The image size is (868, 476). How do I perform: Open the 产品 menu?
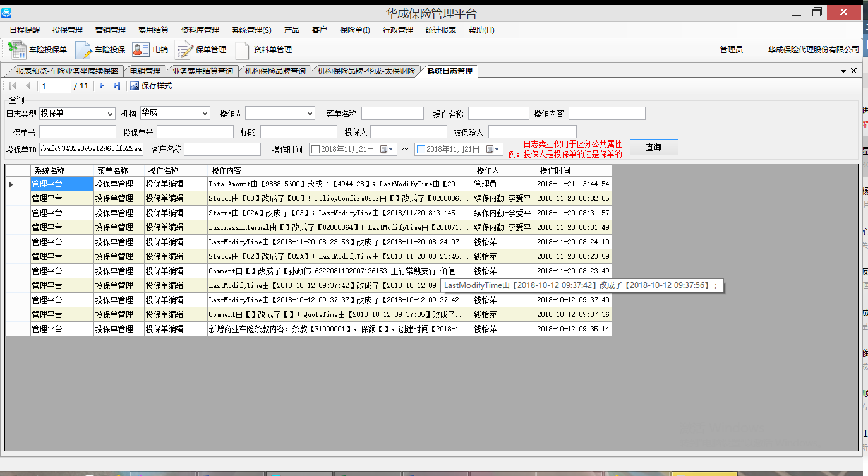[291, 30]
